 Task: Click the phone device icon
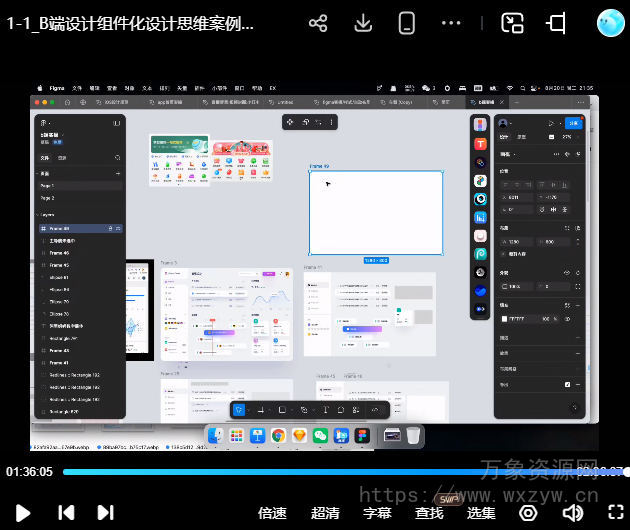coord(406,23)
